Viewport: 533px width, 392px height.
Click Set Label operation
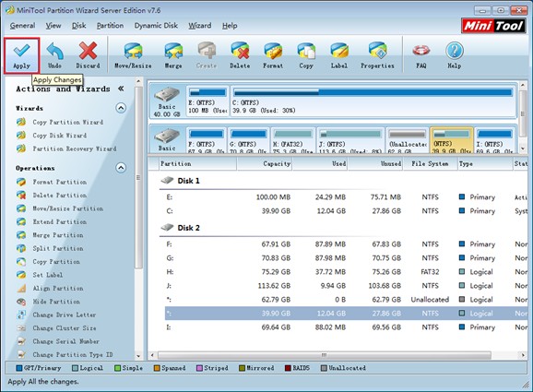pos(48,275)
